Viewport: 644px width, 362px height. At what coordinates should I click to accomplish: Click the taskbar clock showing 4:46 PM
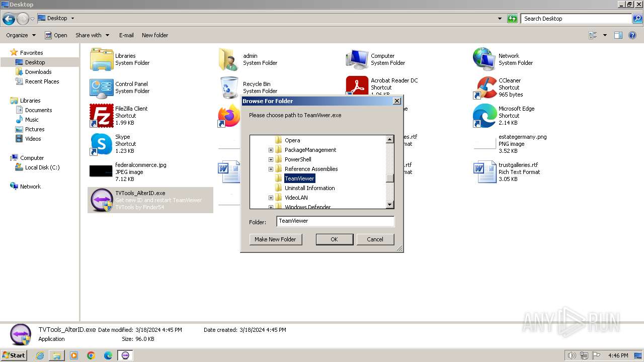point(618,355)
